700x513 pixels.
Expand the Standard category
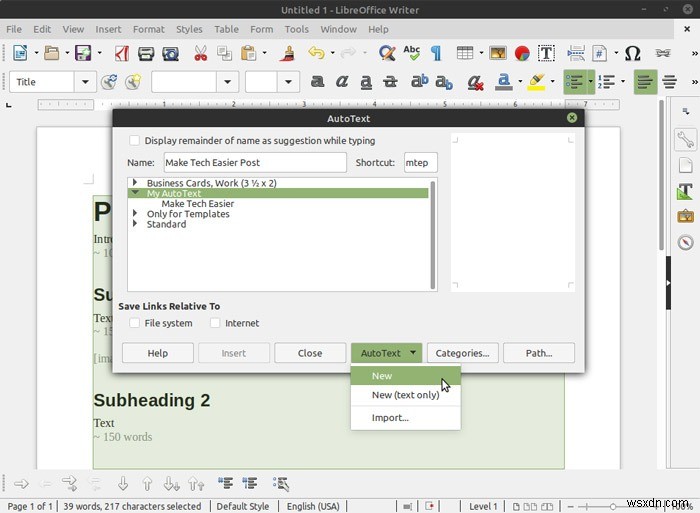point(135,224)
